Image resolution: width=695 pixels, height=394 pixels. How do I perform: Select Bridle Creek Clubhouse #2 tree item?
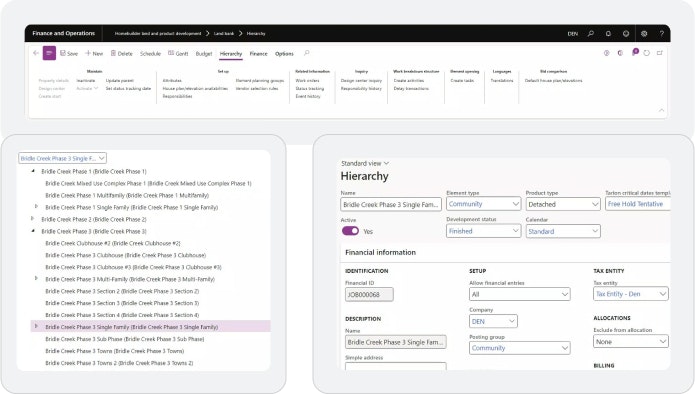[113, 243]
